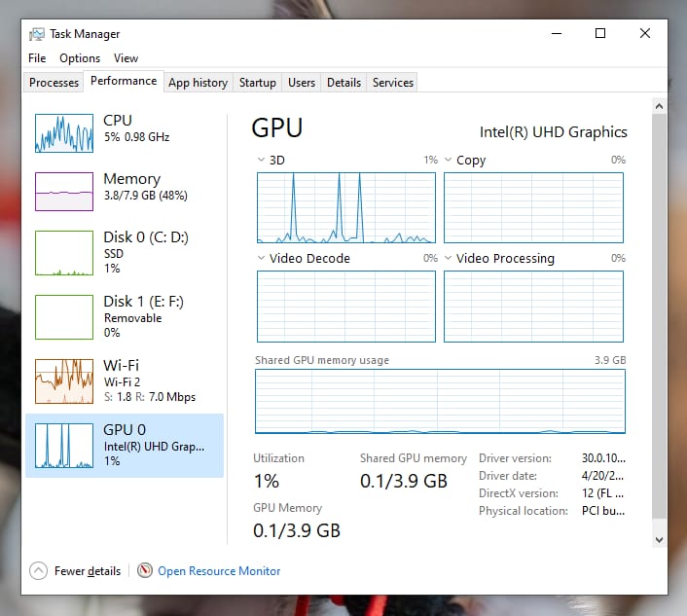The image size is (687, 616).
Task: Select the Performance tab
Action: (124, 81)
